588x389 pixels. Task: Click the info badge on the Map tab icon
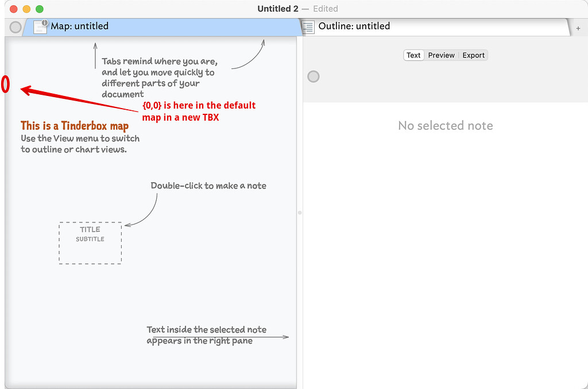point(45,22)
